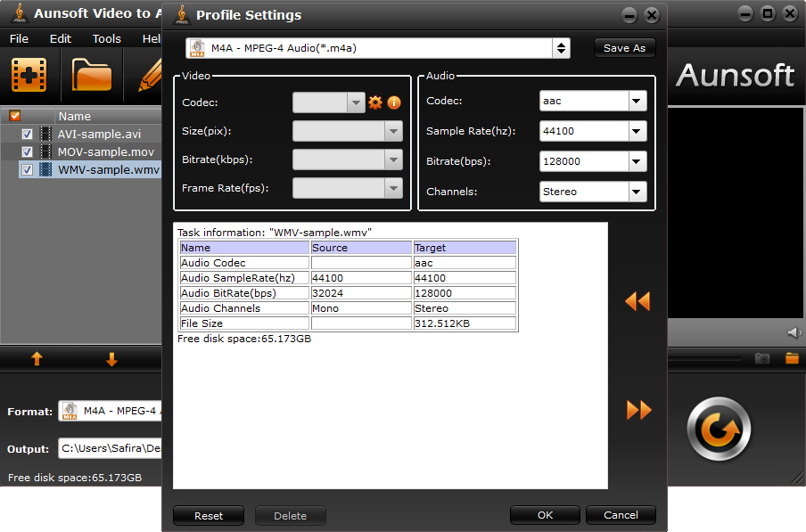Open the profile format spinner arrows
Viewport: 806px width, 532px height.
click(x=562, y=48)
